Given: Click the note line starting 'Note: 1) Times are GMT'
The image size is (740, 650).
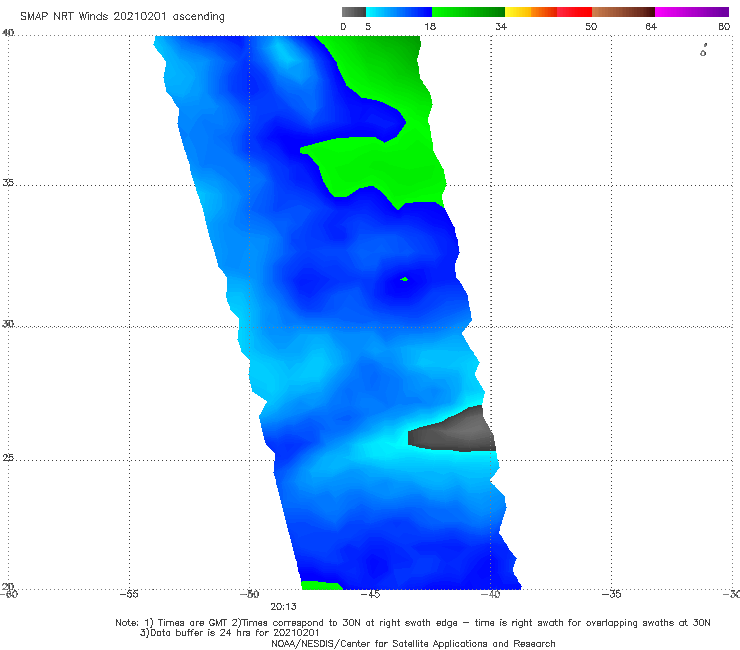Looking at the screenshot, I should 413,623.
